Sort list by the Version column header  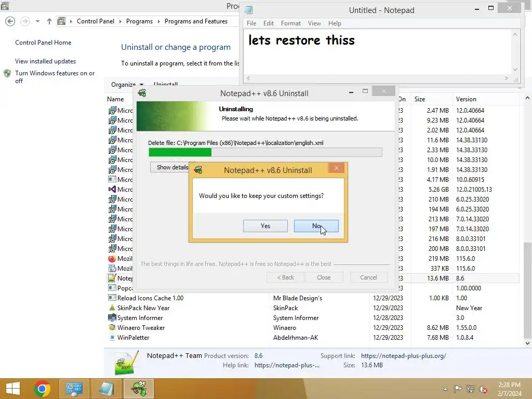click(x=466, y=99)
